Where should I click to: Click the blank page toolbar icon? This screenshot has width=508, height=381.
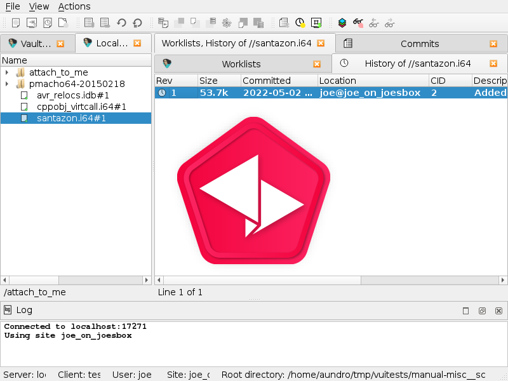point(16,23)
